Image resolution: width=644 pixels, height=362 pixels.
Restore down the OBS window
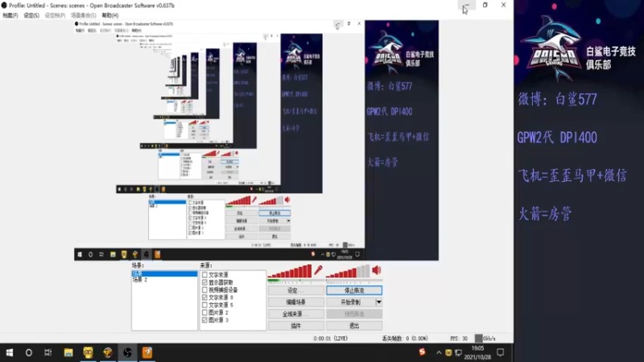pyautogui.click(x=485, y=6)
